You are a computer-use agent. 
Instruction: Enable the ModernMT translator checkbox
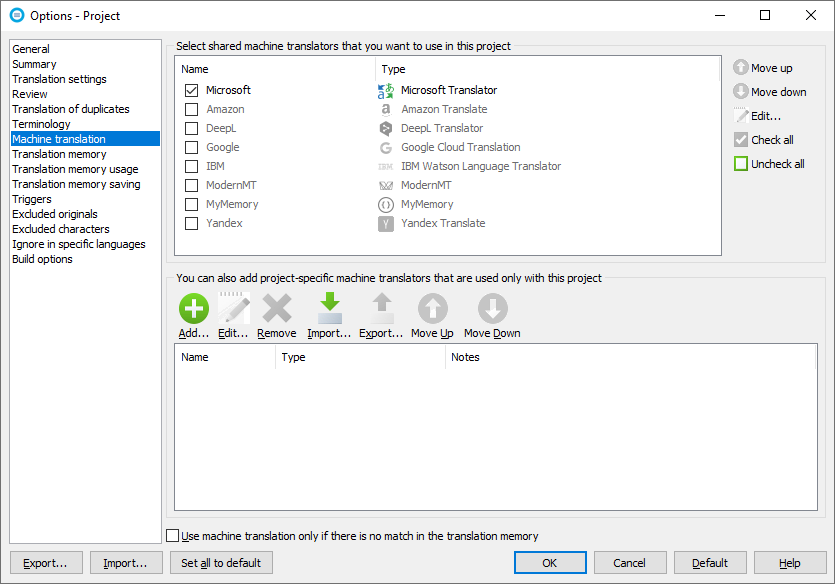191,185
